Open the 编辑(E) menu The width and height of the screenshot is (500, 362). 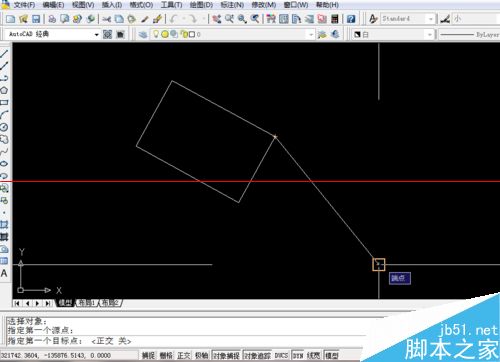[53, 5]
